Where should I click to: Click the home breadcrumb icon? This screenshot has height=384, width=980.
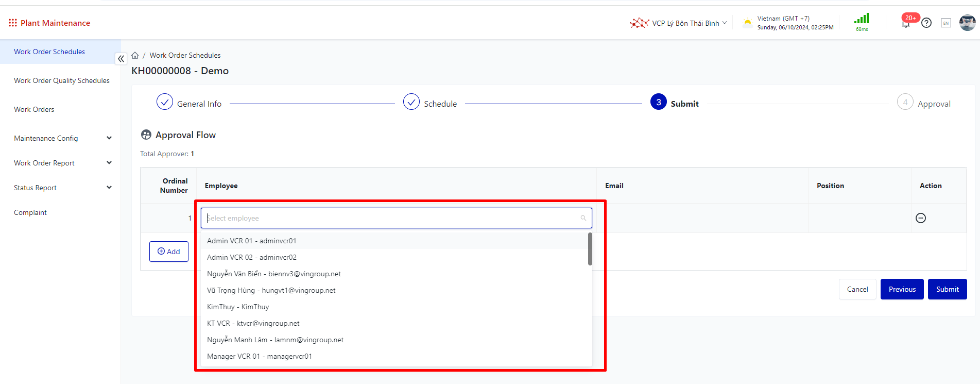[x=135, y=55]
